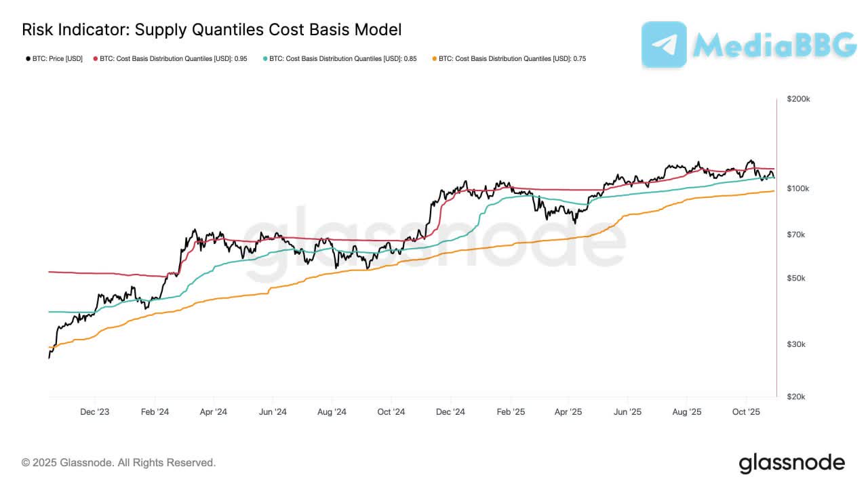Toggle the BTC: Price [USD] legend series

57,59
